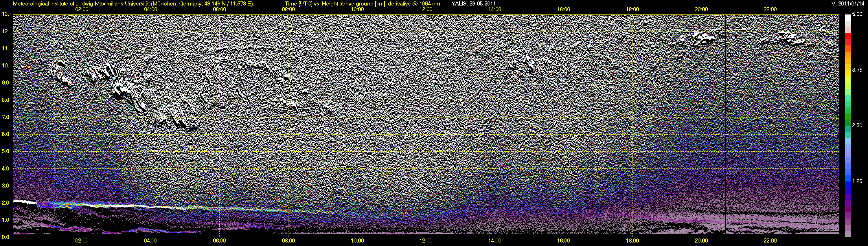Screen dimensions: 868x246
Task: Select the 0.0 km height axis label
Action: 5,237
